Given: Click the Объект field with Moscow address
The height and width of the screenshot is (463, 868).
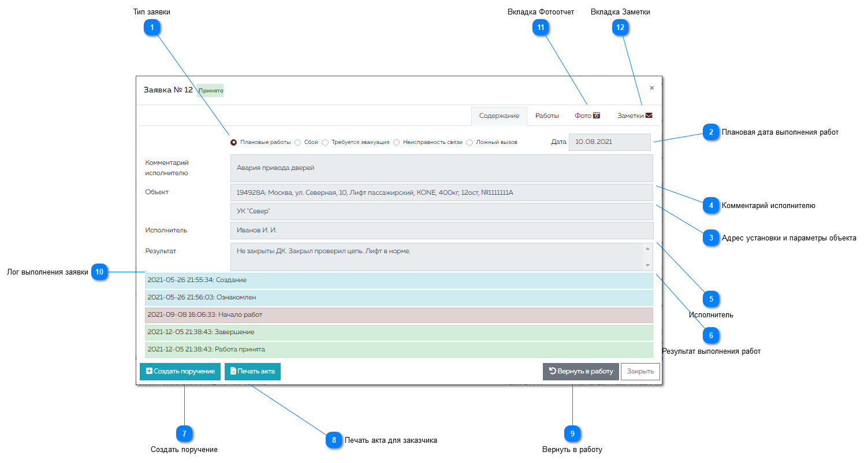Looking at the screenshot, I should tap(442, 192).
